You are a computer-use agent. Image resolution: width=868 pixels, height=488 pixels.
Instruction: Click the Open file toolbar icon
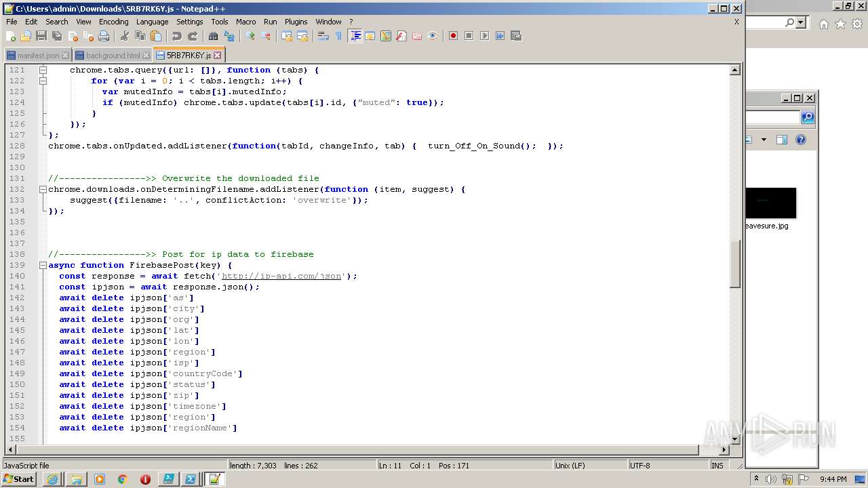(x=26, y=36)
